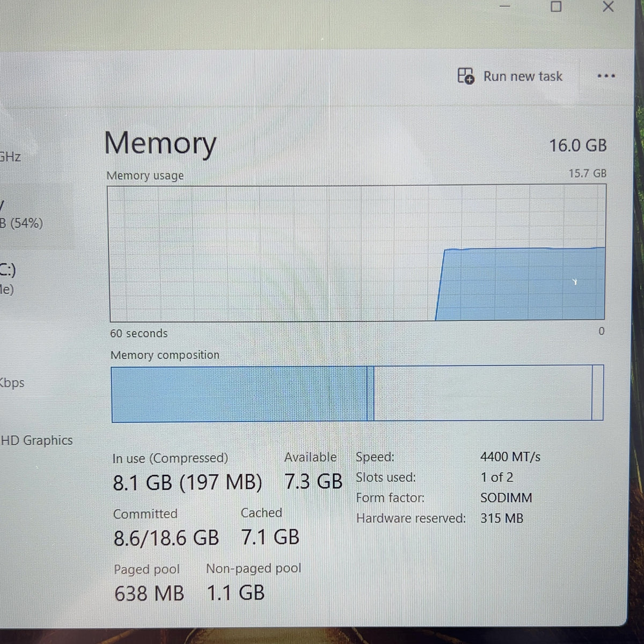Click the Memory heading
644x644 pixels.
point(160,144)
